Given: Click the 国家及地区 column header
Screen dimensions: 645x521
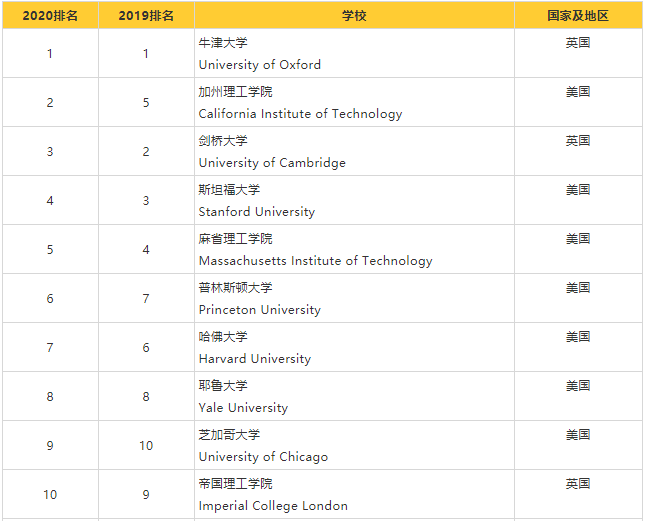Looking at the screenshot, I should click(x=578, y=16).
